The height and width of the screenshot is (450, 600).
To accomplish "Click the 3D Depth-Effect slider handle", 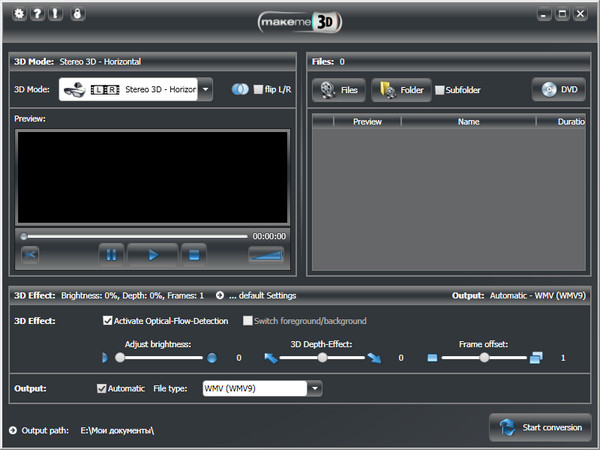I will tap(323, 358).
